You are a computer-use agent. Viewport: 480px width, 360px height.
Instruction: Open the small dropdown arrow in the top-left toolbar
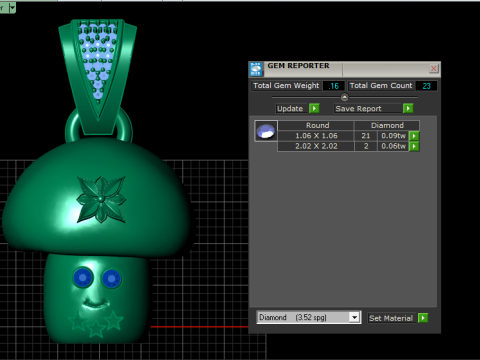[12, 7]
